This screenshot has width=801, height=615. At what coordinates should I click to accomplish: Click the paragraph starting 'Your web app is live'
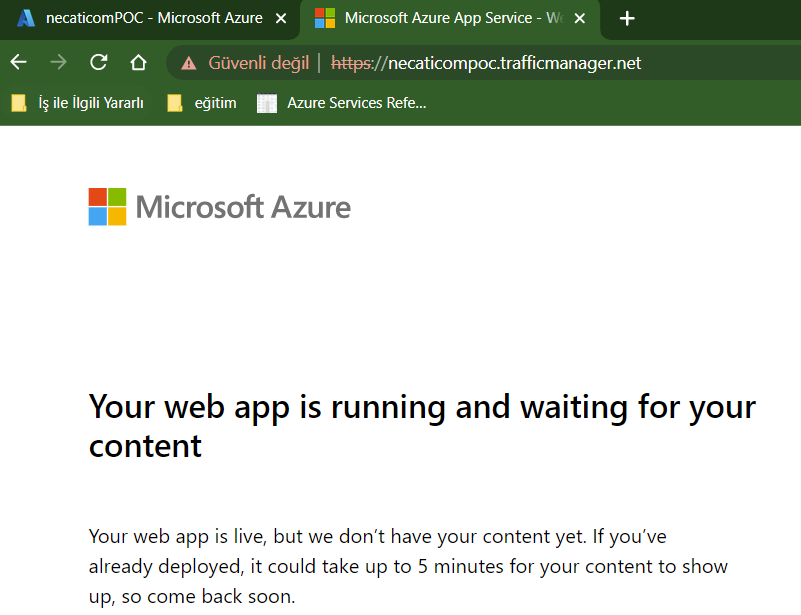[408, 566]
